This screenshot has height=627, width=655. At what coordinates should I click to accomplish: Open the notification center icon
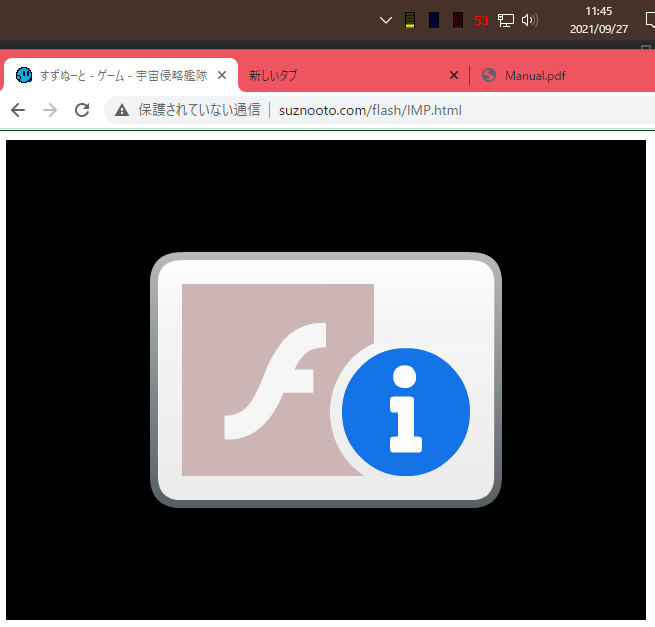coord(650,20)
